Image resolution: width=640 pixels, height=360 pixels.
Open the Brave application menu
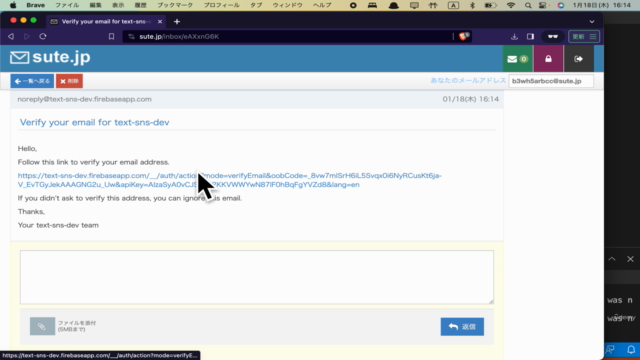pos(36,5)
